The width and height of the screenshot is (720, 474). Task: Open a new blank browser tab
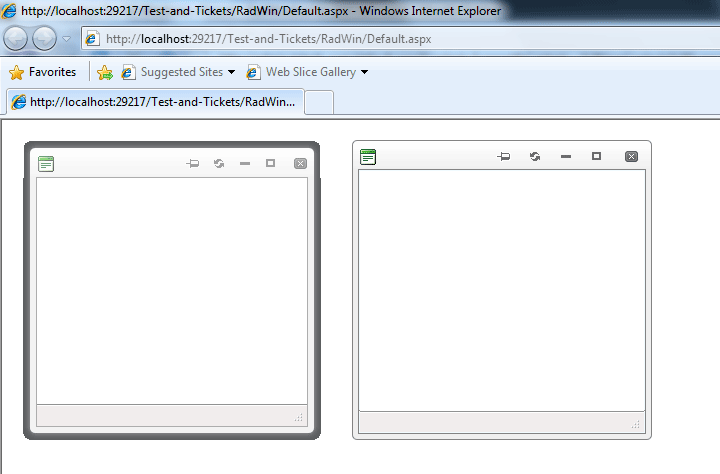[x=319, y=102]
